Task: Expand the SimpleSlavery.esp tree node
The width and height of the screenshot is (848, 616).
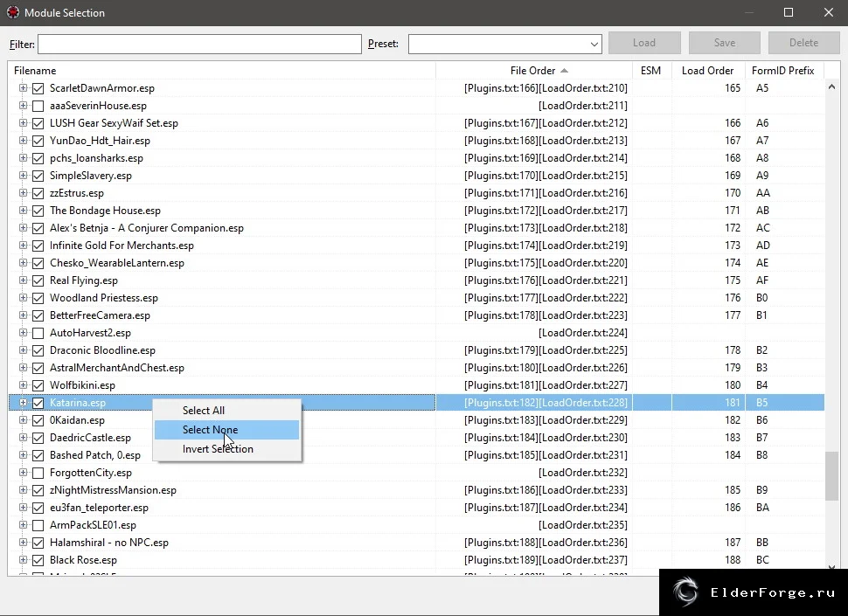Action: tap(24, 176)
